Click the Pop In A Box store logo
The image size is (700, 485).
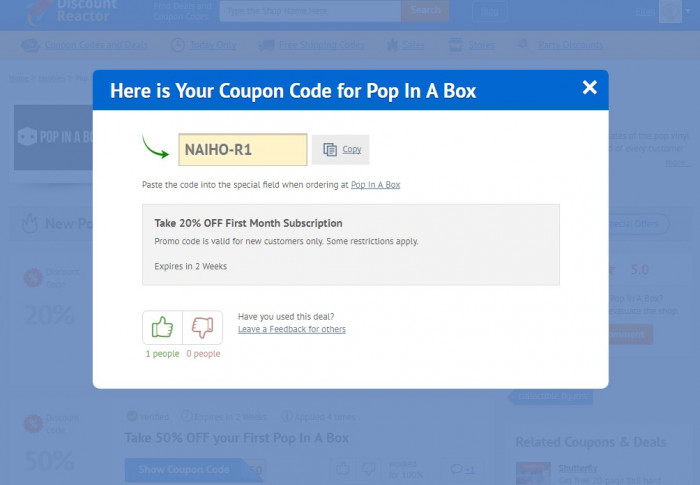pyautogui.click(x=54, y=137)
